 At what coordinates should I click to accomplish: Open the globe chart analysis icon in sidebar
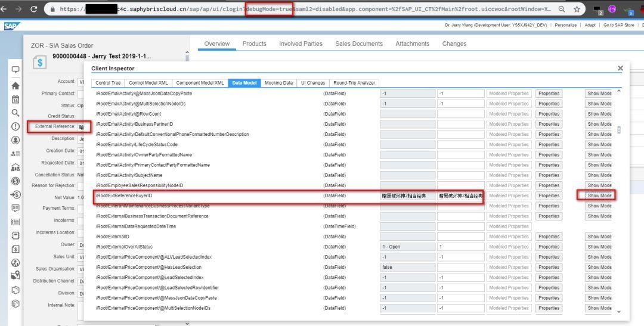[x=15, y=263]
